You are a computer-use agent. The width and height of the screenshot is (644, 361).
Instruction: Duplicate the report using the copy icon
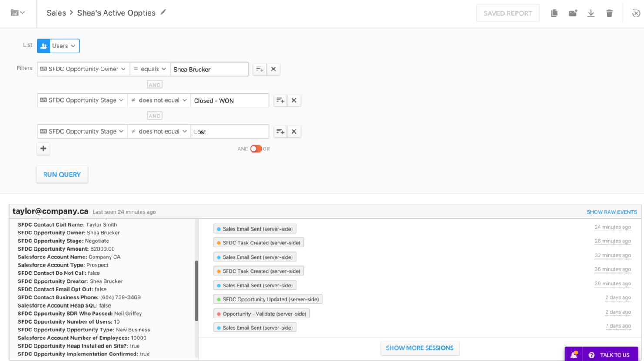click(554, 13)
